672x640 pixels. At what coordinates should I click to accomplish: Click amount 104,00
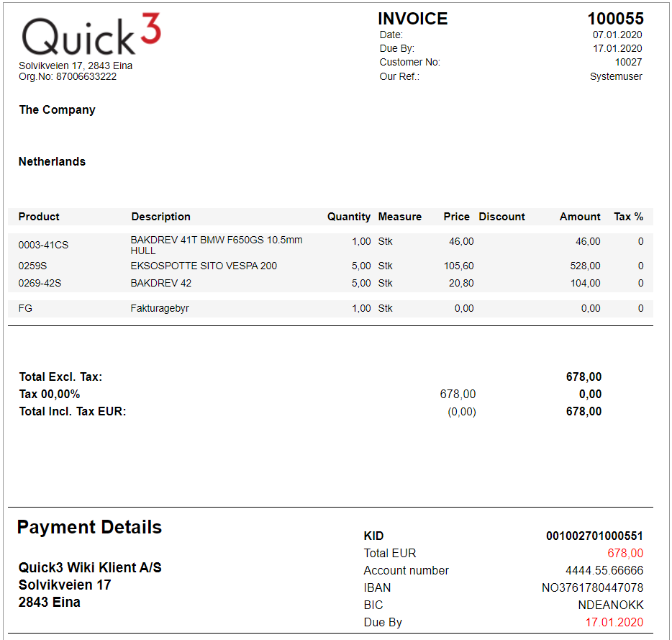585,283
